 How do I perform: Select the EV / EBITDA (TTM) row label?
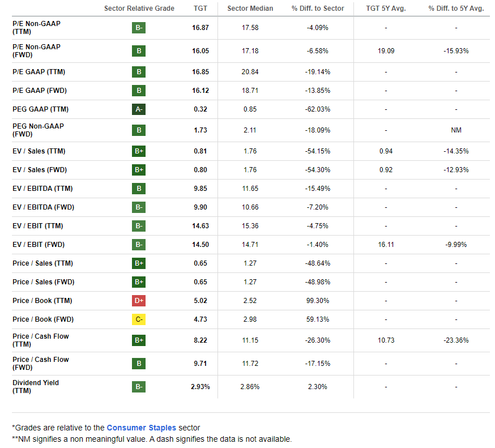pos(42,189)
